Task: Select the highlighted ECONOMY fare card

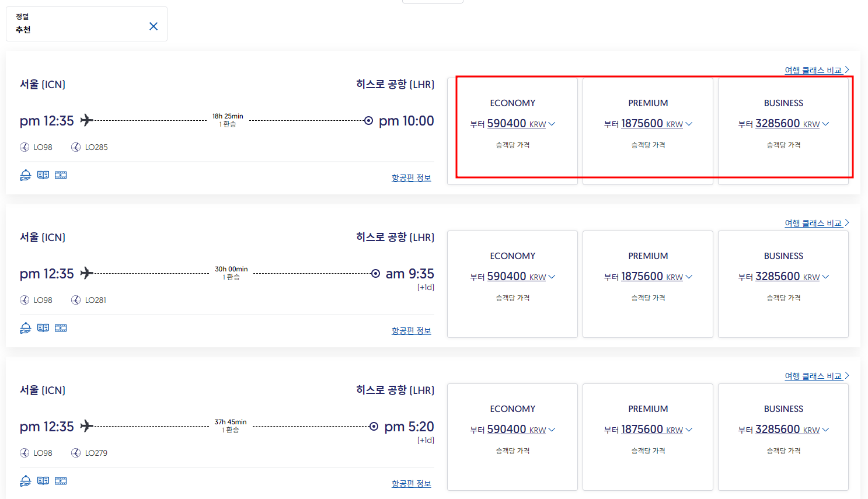Action: point(513,130)
